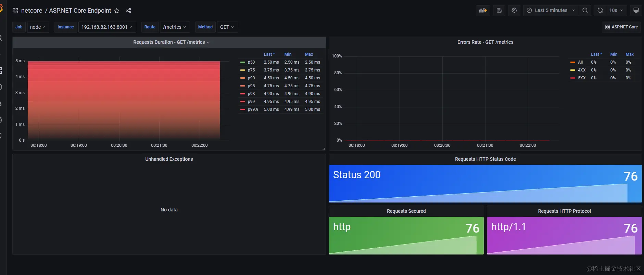Viewport: 644px width, 275px height.
Task: Open the dashboards grid icon beside netcore
Action: (15, 11)
